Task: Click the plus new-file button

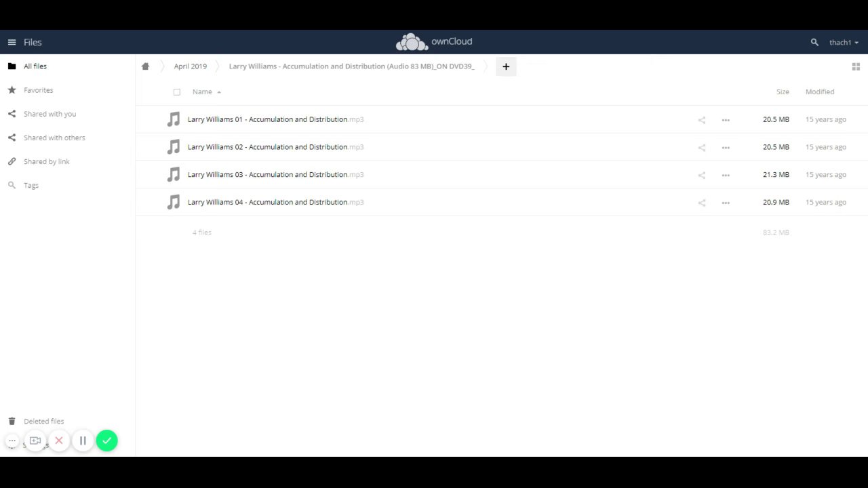Action: (506, 66)
